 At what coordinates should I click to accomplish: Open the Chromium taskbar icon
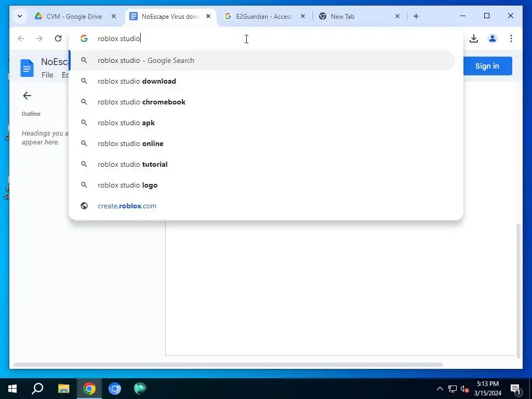tap(115, 389)
